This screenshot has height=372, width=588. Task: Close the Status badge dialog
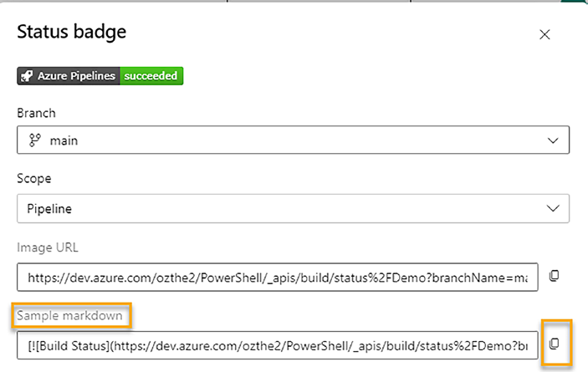coord(545,34)
